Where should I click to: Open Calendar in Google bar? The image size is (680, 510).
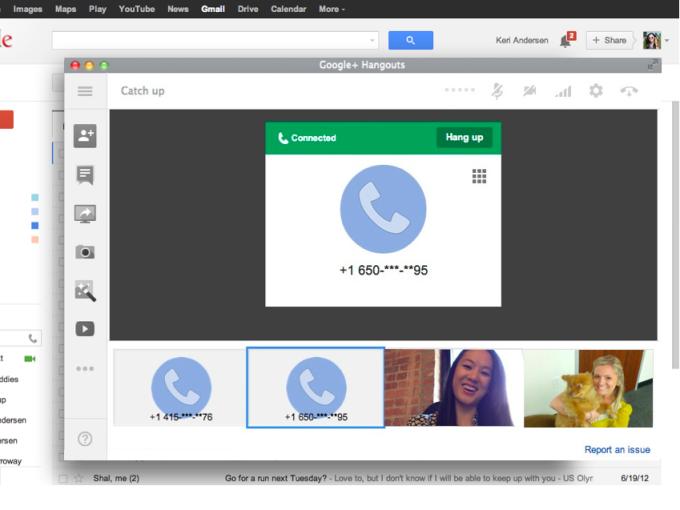[288, 9]
